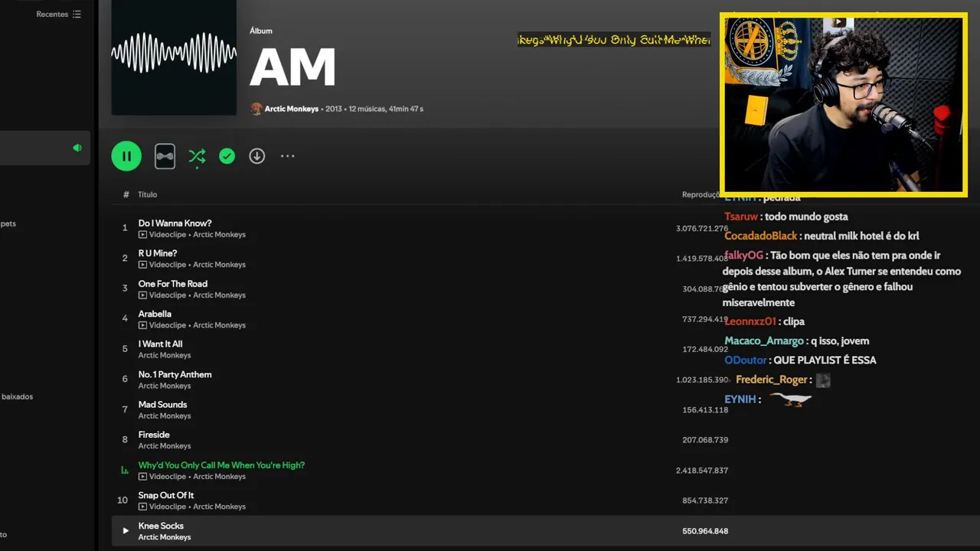Open Arctic Monkeys link under Fireside
This screenshot has height=551, width=980.
coord(165,446)
